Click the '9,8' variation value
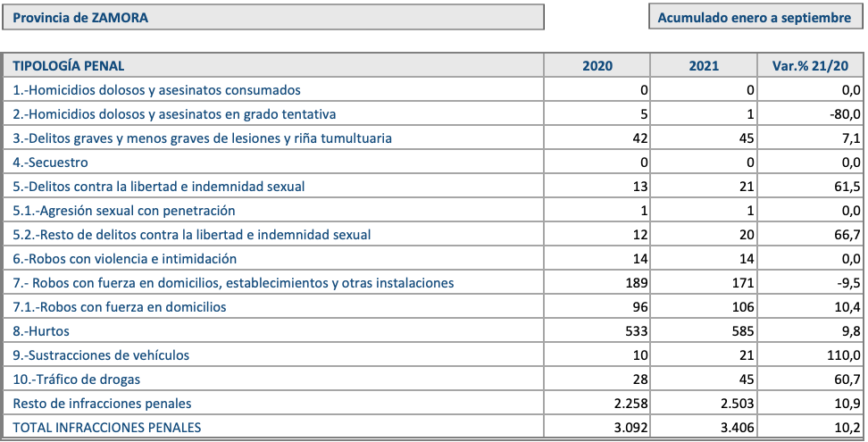This screenshot has height=442, width=868. (x=850, y=330)
